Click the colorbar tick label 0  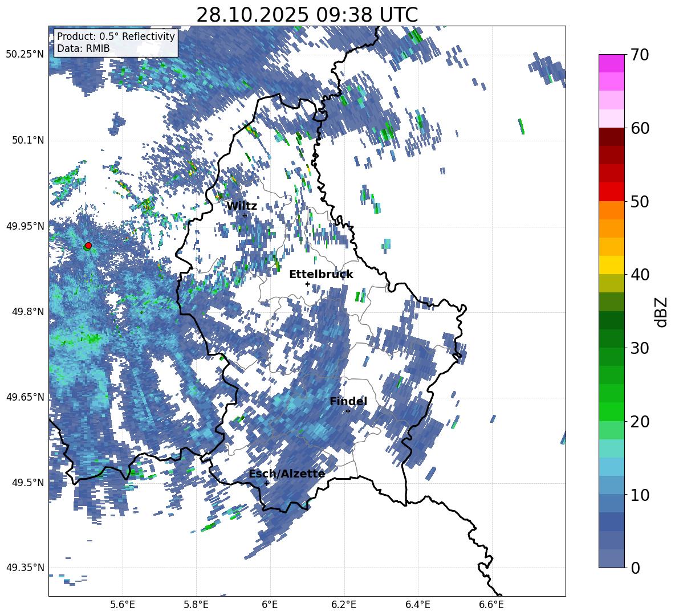point(635,568)
